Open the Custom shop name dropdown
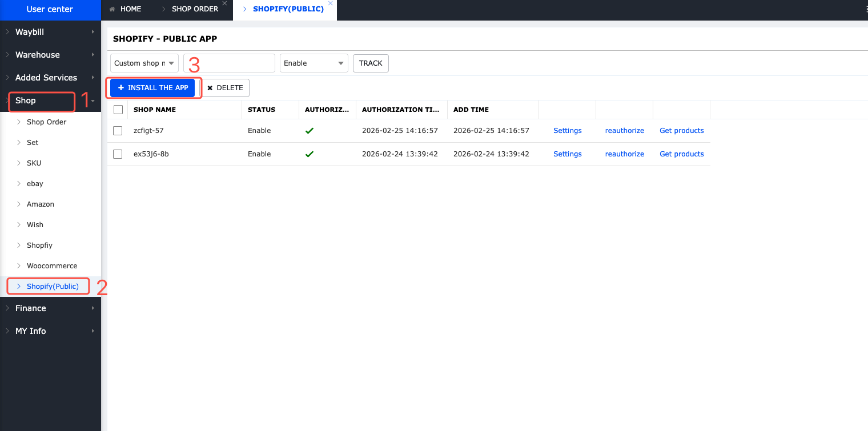 click(144, 63)
